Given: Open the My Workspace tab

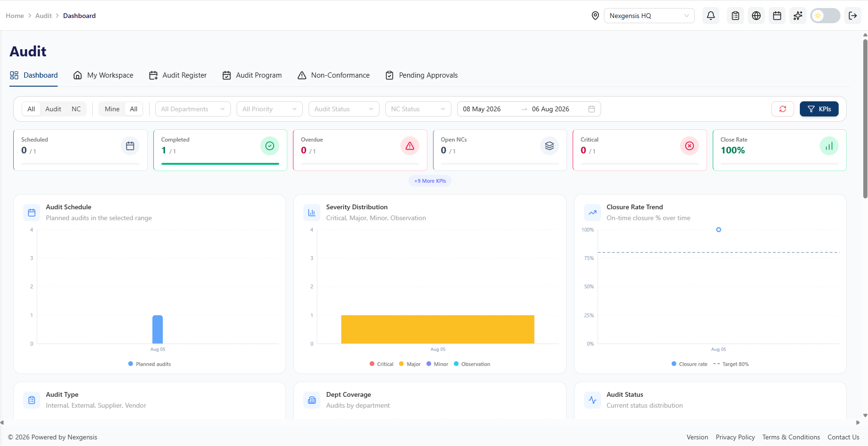Looking at the screenshot, I should 103,75.
